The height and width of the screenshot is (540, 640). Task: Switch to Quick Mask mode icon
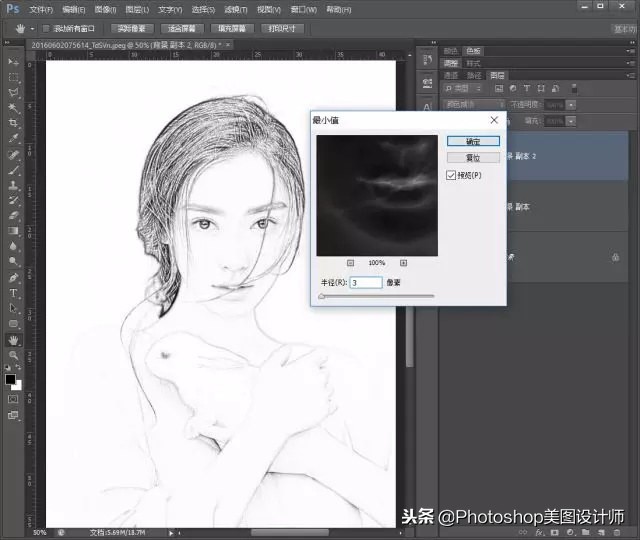click(13, 399)
